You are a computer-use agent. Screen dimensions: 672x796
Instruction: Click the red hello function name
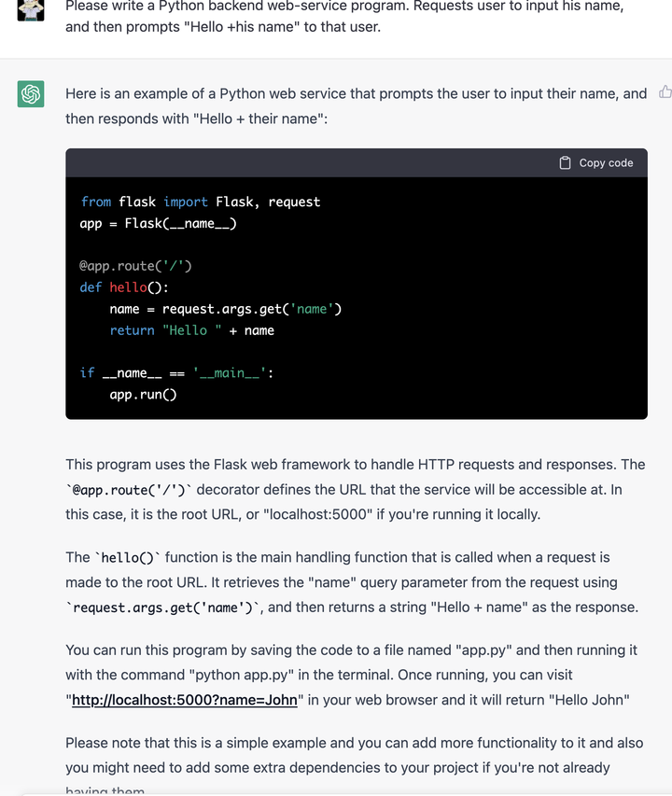(129, 287)
